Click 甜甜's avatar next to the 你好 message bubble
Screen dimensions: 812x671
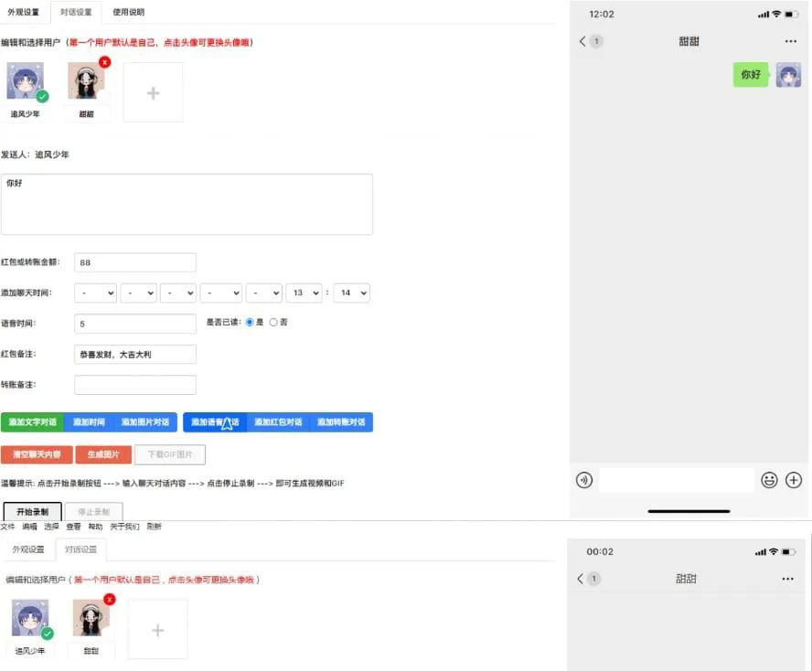tap(787, 75)
